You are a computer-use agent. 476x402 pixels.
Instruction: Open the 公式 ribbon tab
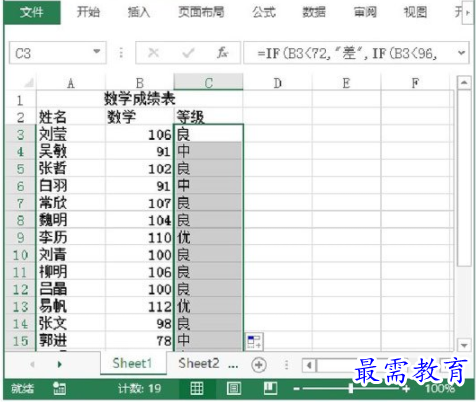(264, 12)
